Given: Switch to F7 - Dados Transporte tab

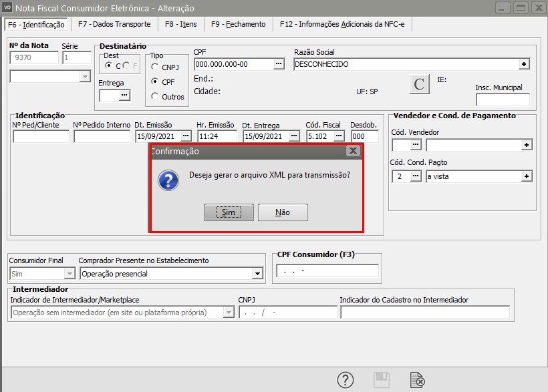Looking at the screenshot, I should coord(114,24).
